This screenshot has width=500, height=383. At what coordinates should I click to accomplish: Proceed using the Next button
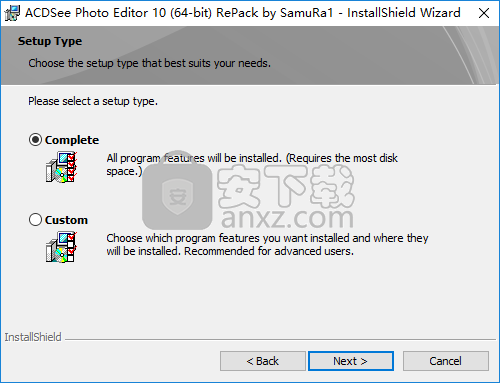(351, 361)
